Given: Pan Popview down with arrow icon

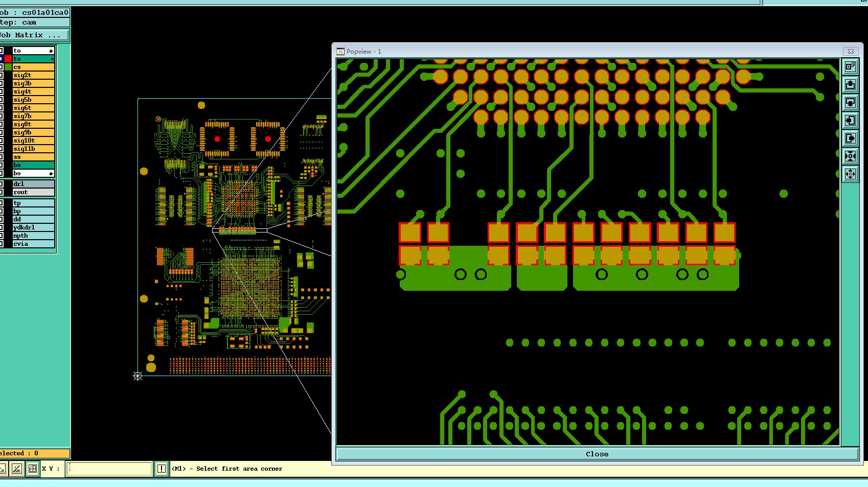Looking at the screenshot, I should pyautogui.click(x=850, y=102).
